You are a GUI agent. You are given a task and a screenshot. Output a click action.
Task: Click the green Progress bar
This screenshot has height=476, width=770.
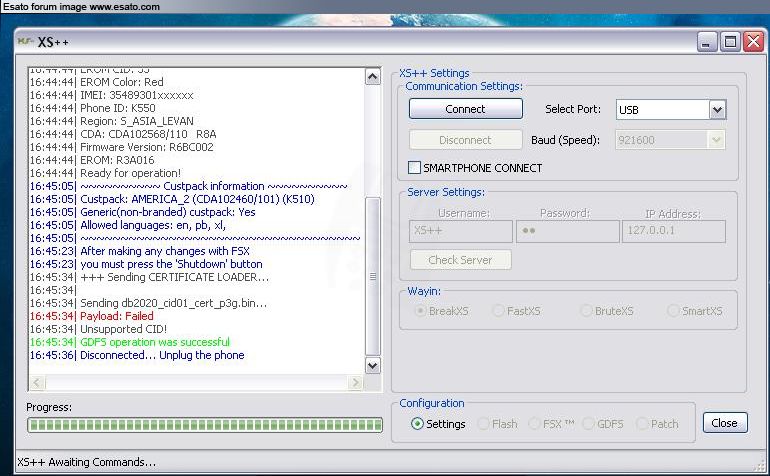[x=205, y=425]
